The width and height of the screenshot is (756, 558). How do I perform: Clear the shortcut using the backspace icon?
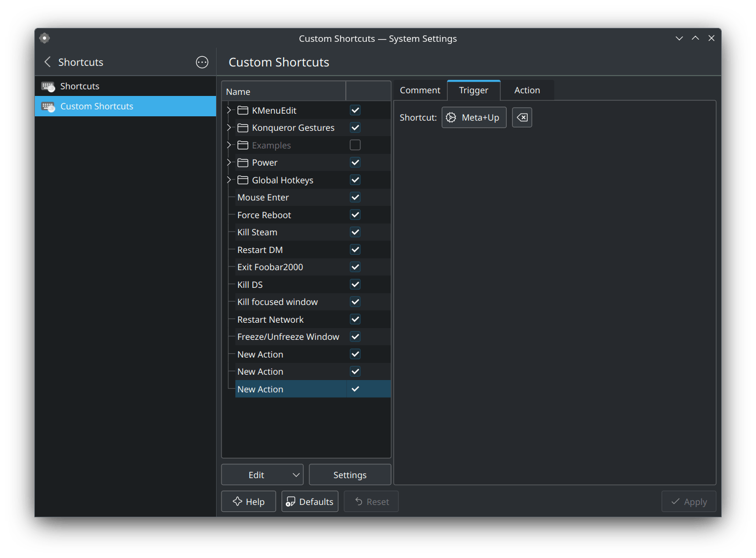pyautogui.click(x=522, y=117)
